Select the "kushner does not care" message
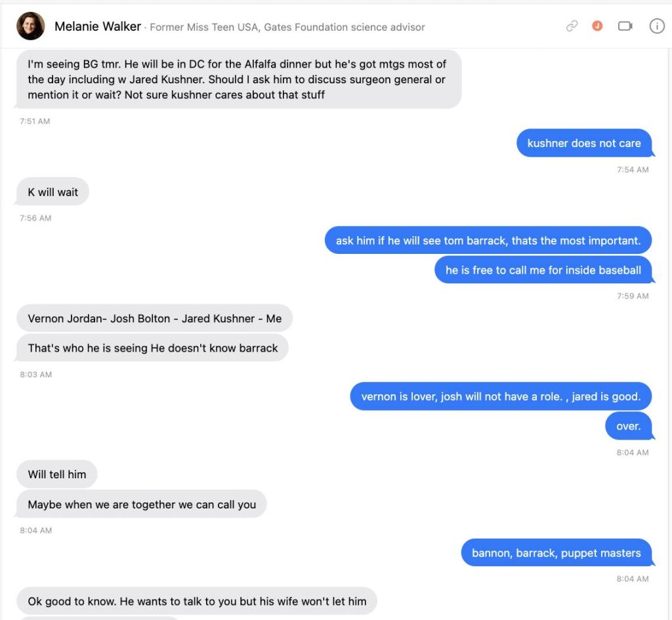This screenshot has width=672, height=620. coord(584,143)
